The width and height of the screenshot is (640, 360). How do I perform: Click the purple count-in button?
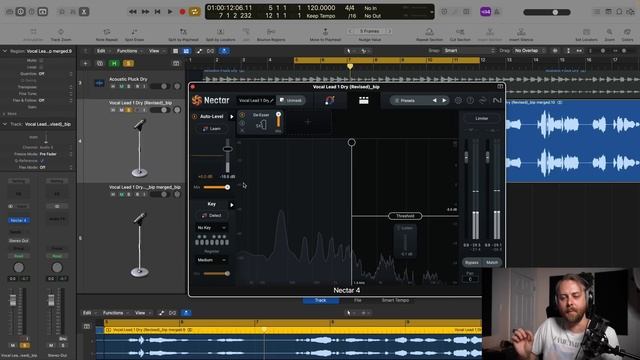pyautogui.click(x=485, y=12)
